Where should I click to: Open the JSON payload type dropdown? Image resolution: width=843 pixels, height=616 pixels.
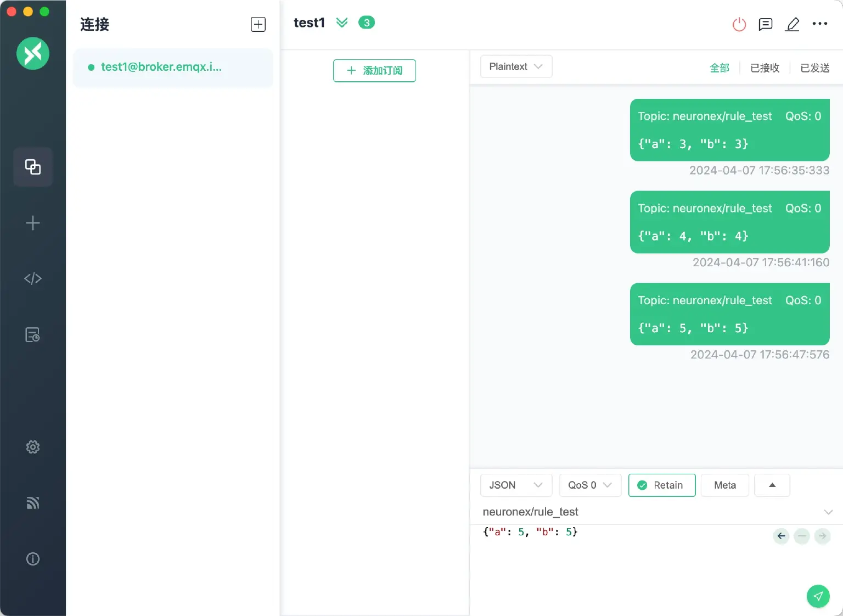point(515,485)
